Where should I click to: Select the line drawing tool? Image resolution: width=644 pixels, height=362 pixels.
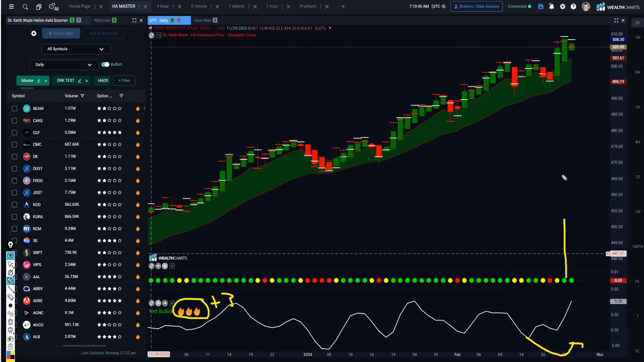[10, 289]
